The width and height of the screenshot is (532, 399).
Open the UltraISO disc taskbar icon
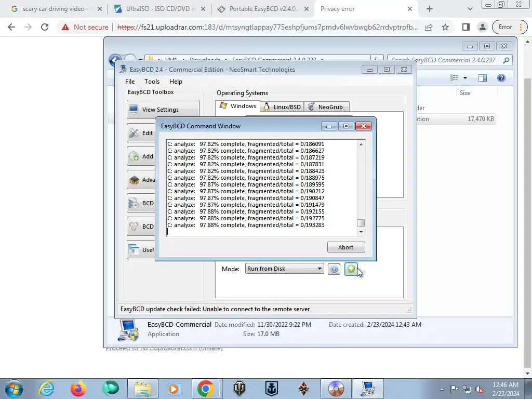[x=336, y=389]
